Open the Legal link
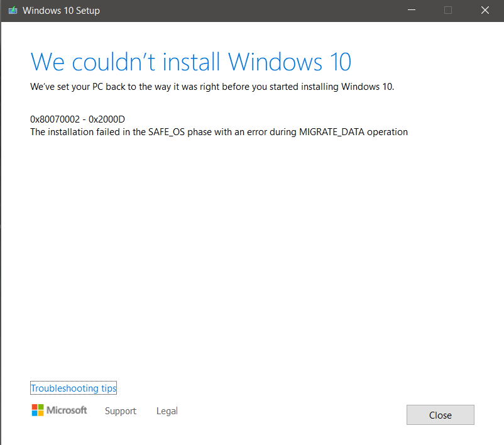The image size is (504, 445). click(x=167, y=411)
